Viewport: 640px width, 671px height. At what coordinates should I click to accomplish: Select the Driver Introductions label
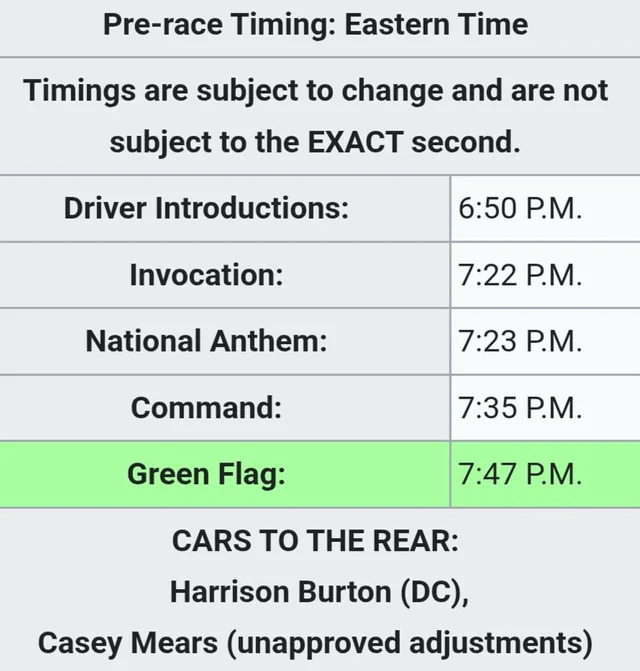206,208
